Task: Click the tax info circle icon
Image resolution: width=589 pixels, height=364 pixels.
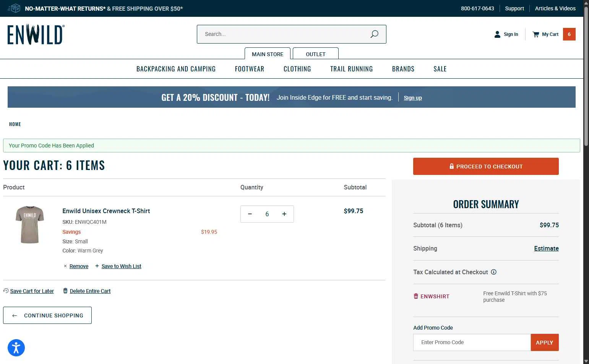Action: pyautogui.click(x=493, y=272)
